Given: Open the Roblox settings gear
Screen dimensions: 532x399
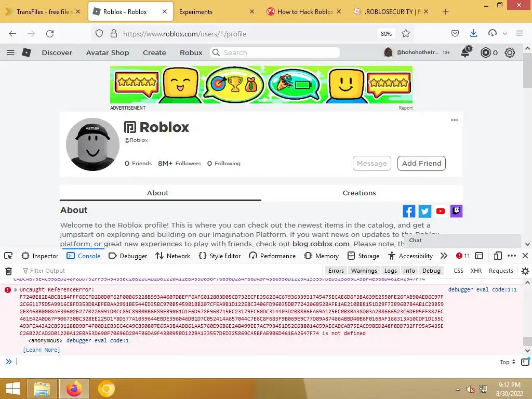Looking at the screenshot, I should (x=510, y=52).
